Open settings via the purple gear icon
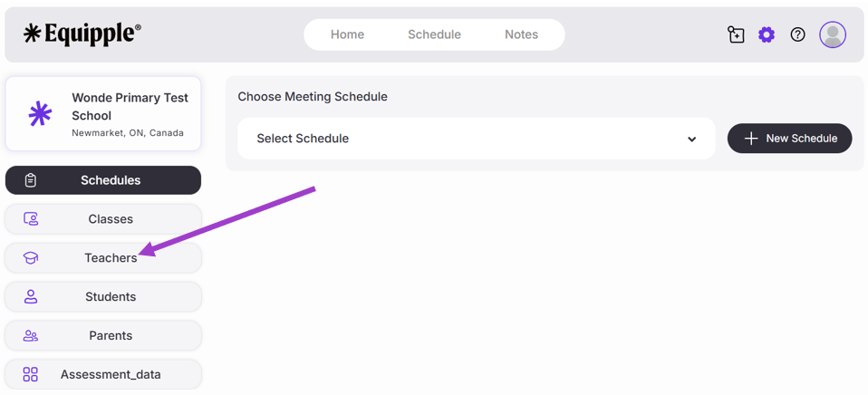Screen dimensions: 868x395 (767, 34)
